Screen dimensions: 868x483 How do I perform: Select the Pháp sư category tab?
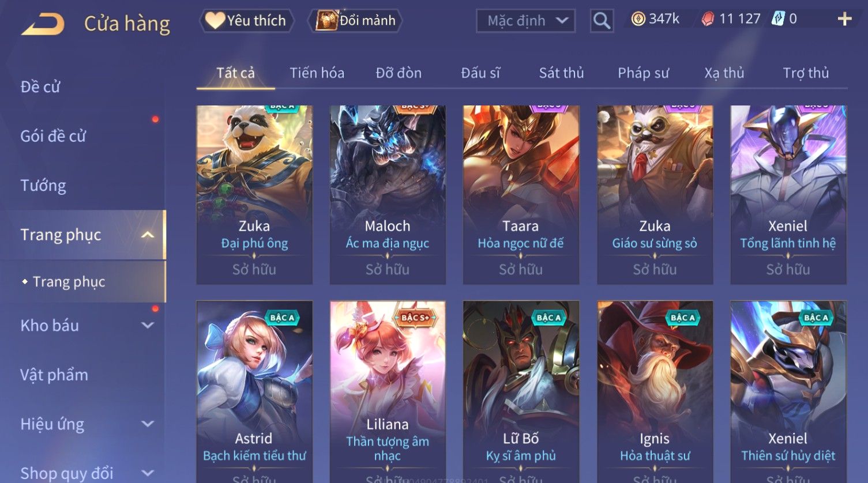643,73
